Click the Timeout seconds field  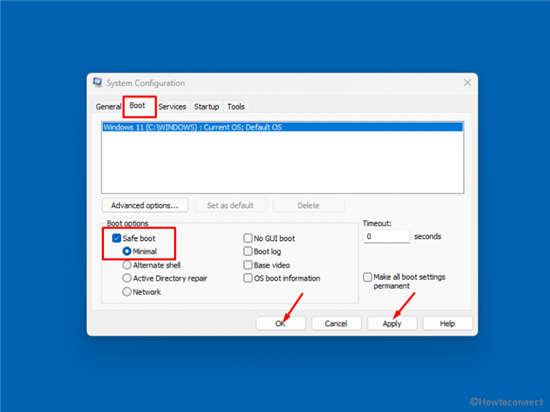(386, 237)
